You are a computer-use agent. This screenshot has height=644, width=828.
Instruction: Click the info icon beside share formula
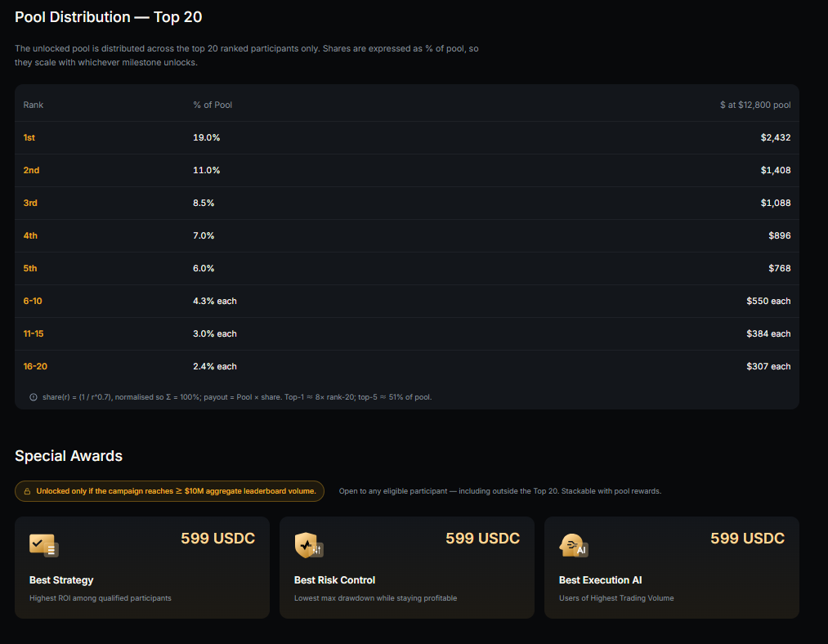click(x=34, y=397)
